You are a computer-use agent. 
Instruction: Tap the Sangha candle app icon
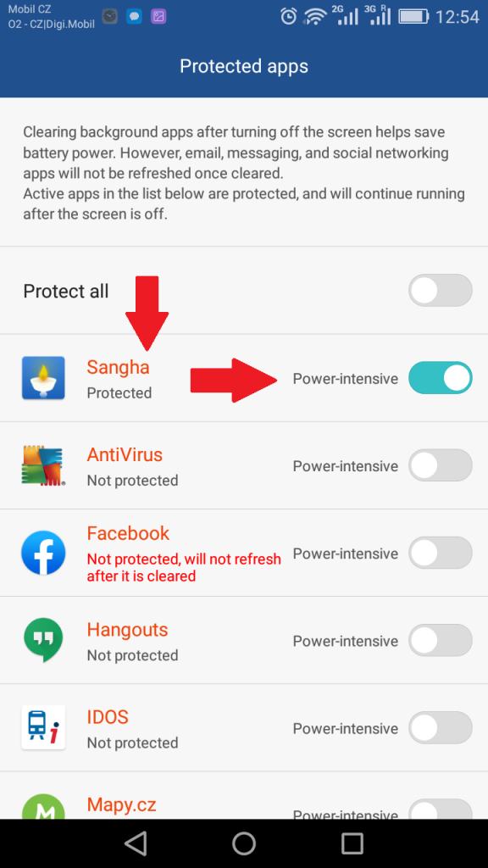click(43, 378)
